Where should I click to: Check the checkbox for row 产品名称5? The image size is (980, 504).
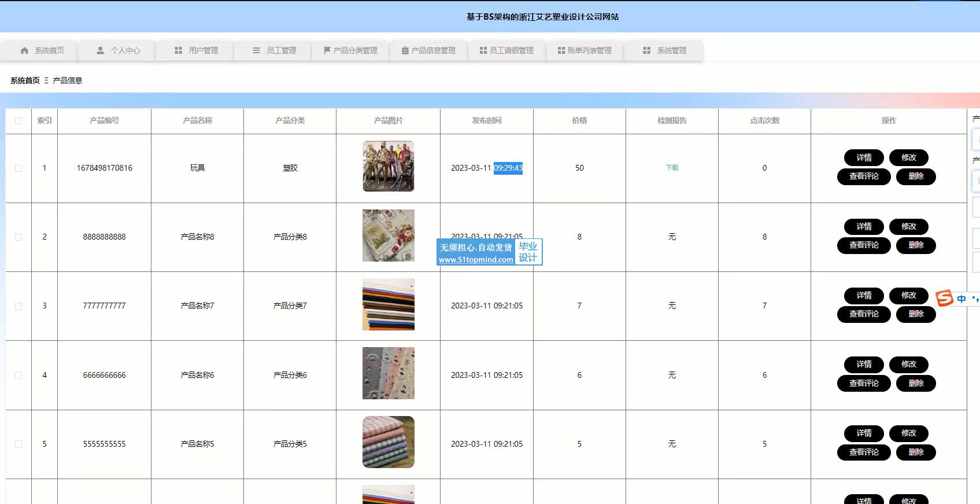19,444
